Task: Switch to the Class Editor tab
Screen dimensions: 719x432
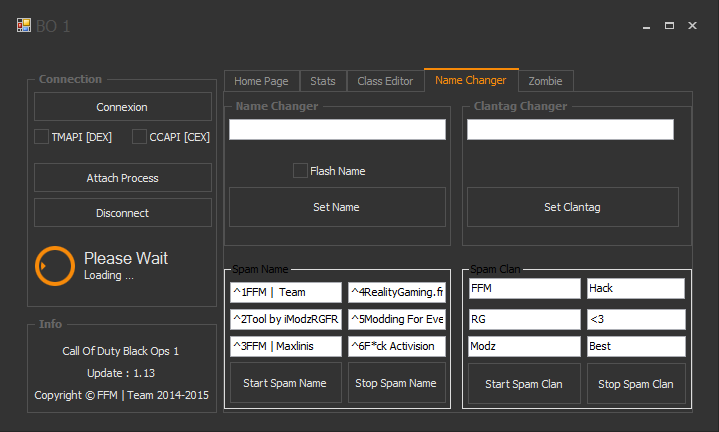Action: pyautogui.click(x=385, y=81)
